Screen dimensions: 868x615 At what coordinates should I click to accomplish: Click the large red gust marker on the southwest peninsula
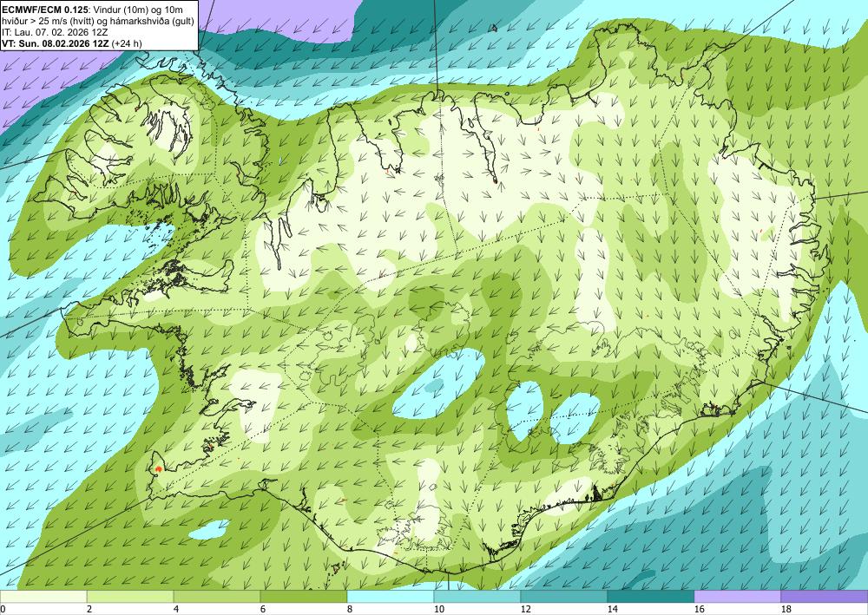(159, 469)
